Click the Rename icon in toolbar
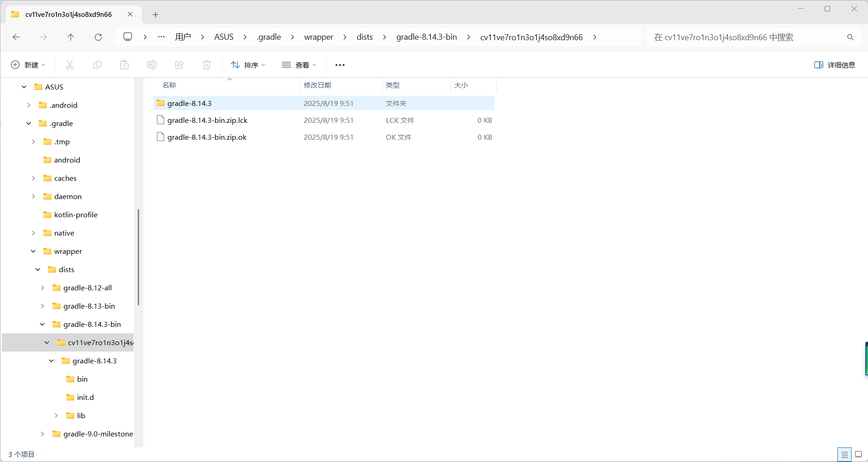The width and height of the screenshot is (868, 462). click(x=152, y=65)
